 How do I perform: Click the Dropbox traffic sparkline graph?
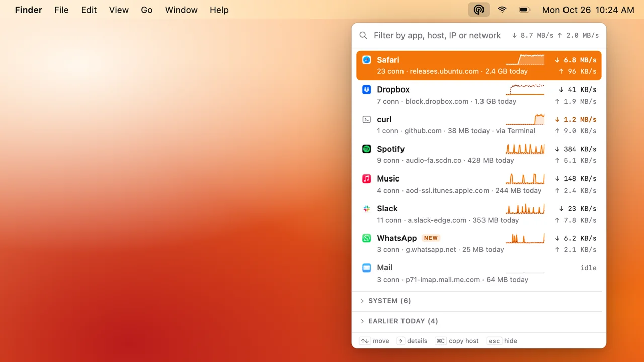[525, 89]
